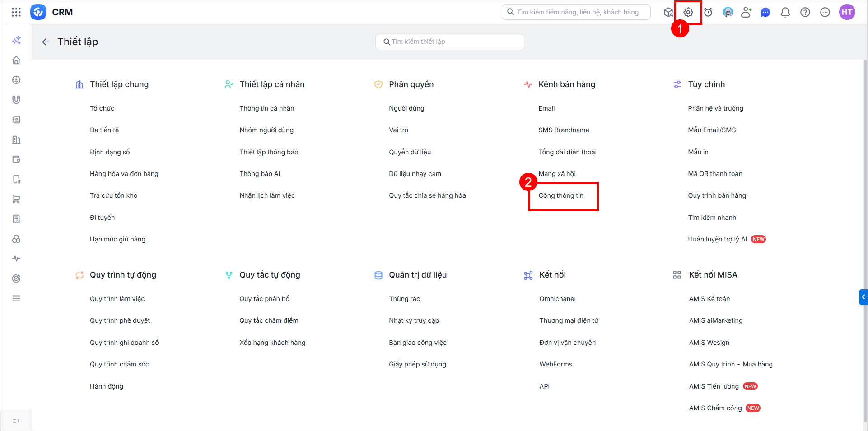Open Thiết lập thông báo

coord(269,152)
